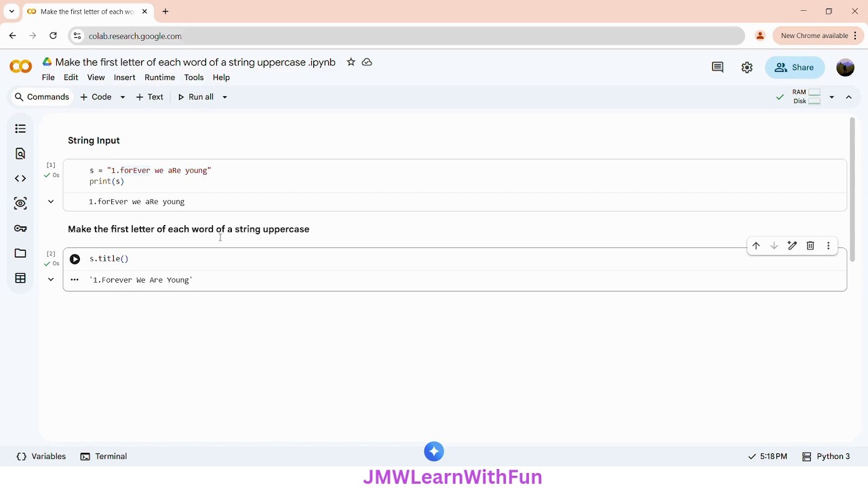Open the Terminal panel
The width and height of the screenshot is (868, 488).
tap(104, 456)
